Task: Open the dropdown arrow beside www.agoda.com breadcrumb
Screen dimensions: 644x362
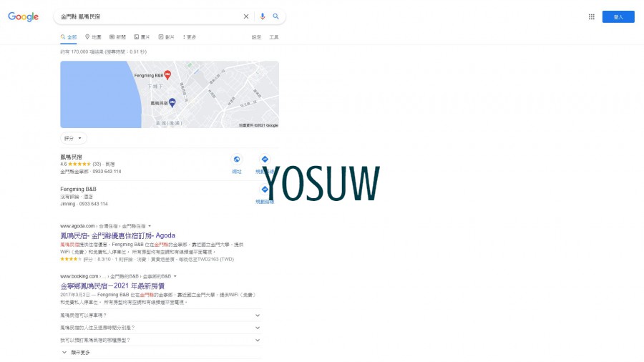Action: 150,226
